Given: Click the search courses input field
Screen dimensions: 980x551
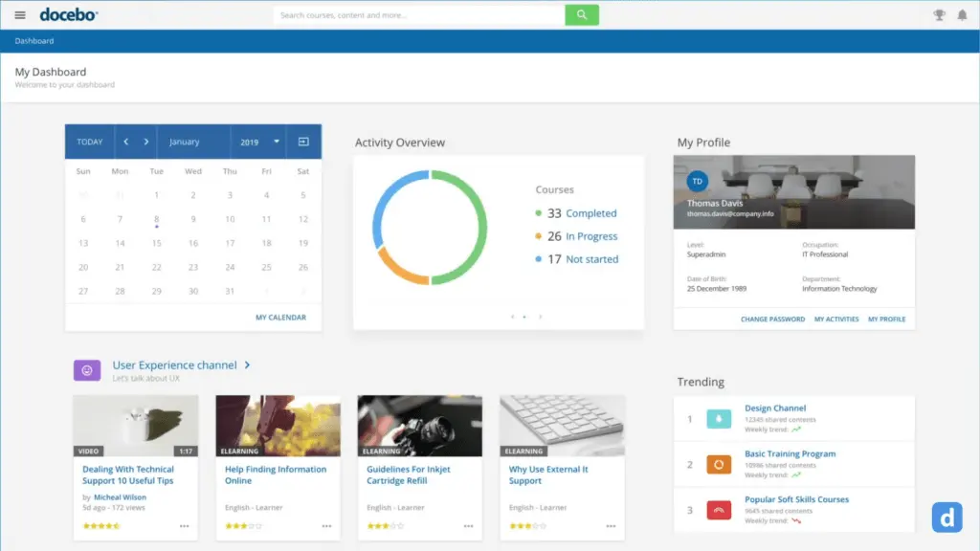Looking at the screenshot, I should 419,15.
